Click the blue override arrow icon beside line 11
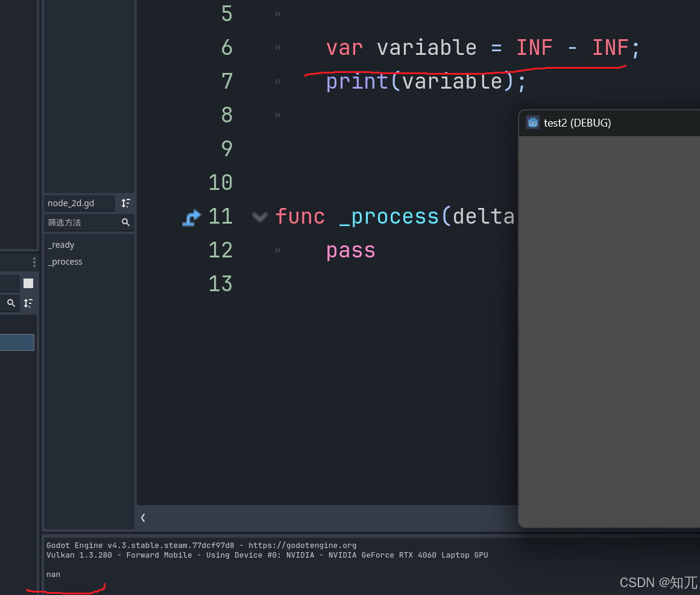700x595 pixels. pos(191,217)
